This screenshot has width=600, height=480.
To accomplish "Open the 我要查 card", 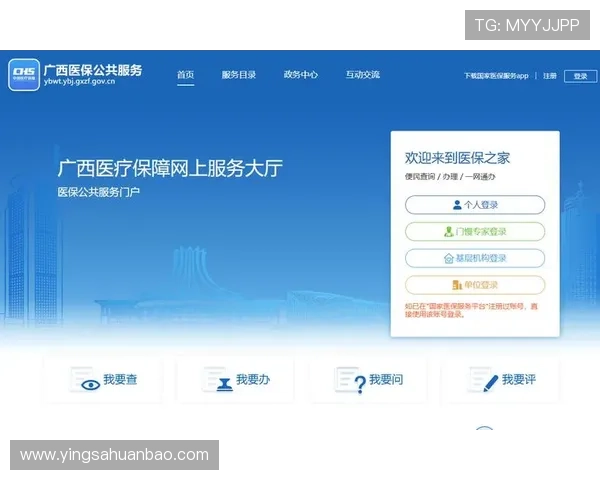I will (103, 380).
